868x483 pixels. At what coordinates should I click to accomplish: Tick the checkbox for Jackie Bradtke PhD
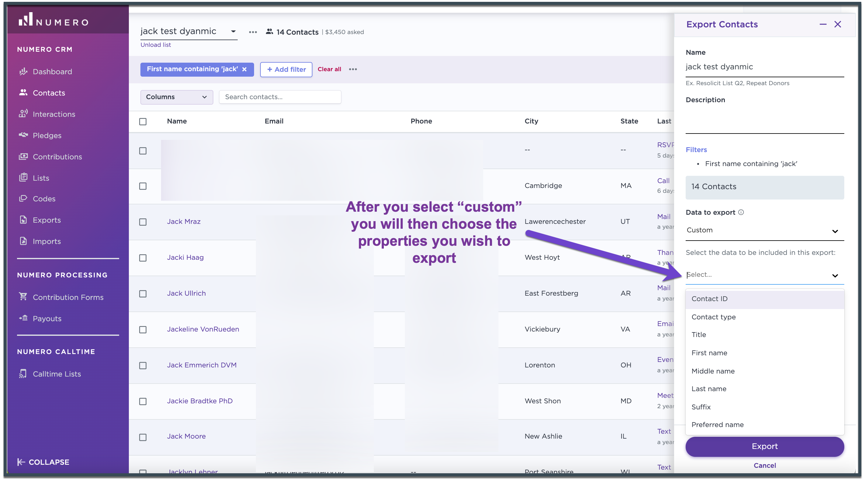(x=143, y=402)
